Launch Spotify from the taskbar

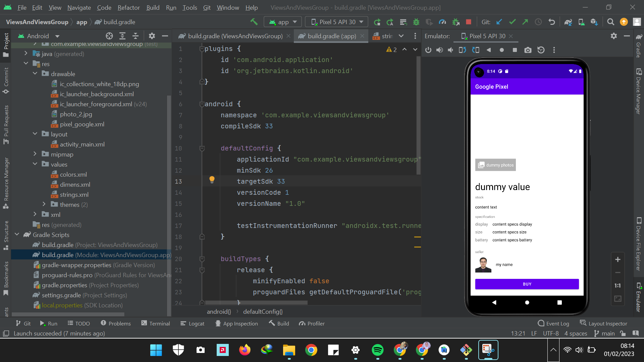point(378,350)
